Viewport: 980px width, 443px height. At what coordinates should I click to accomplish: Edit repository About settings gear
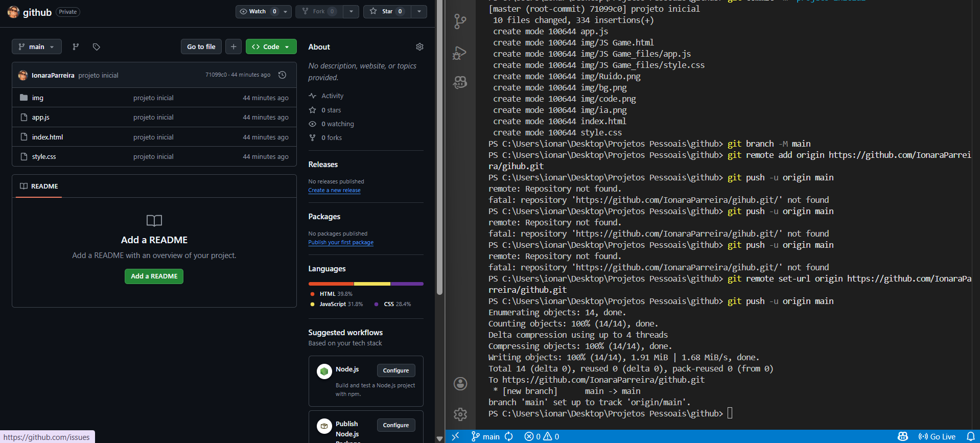(x=419, y=47)
